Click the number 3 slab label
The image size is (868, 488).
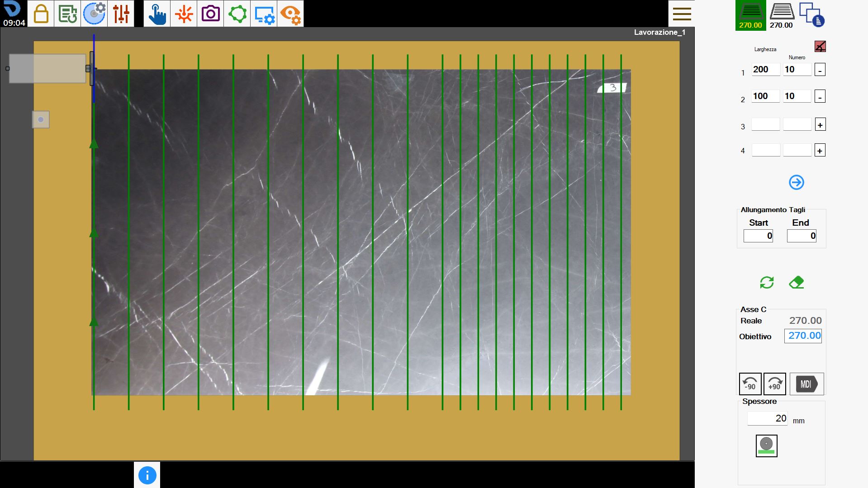coord(612,88)
